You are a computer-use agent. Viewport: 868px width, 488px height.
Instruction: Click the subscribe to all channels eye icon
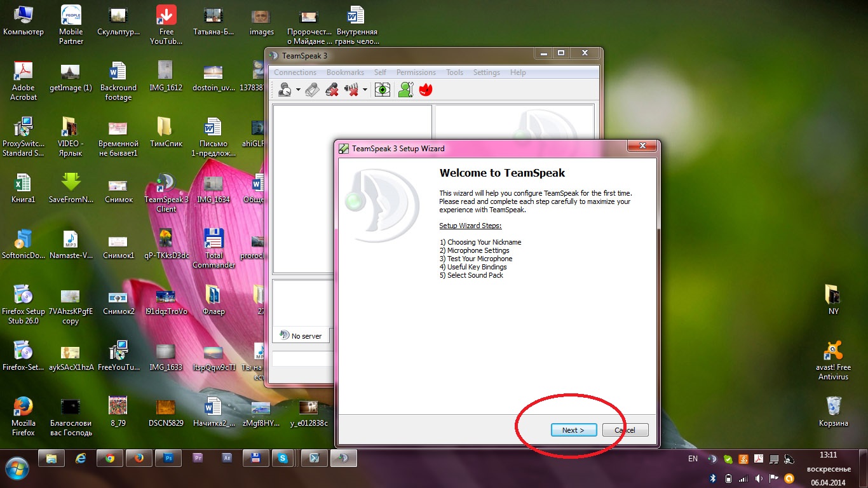pos(382,90)
